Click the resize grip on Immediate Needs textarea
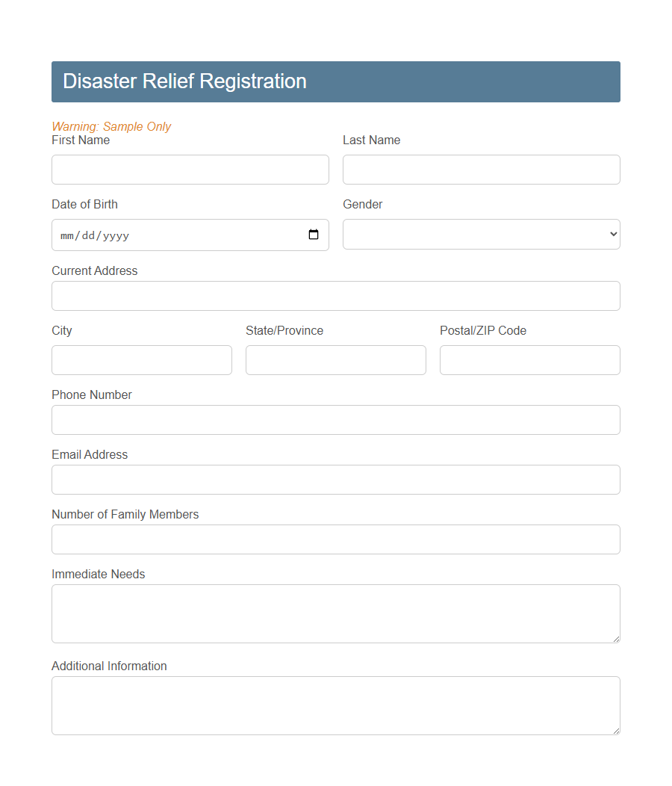Image resolution: width=672 pixels, height=786 pixels. point(616,639)
